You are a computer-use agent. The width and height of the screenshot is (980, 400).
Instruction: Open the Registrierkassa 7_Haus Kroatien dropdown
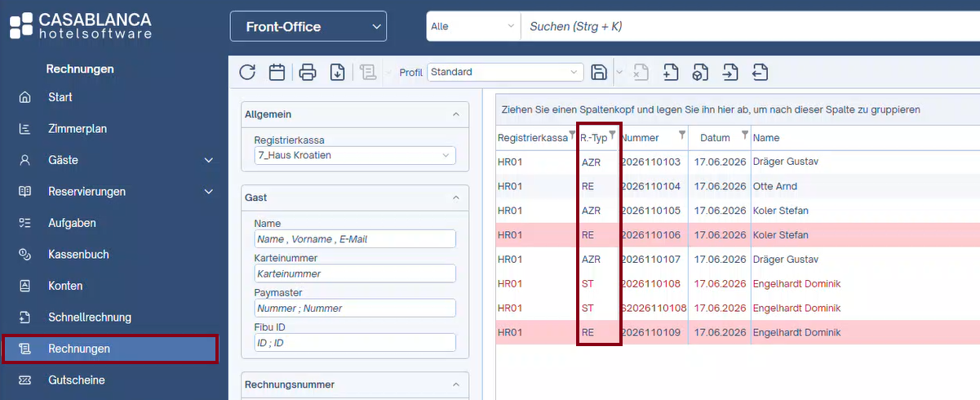point(355,155)
